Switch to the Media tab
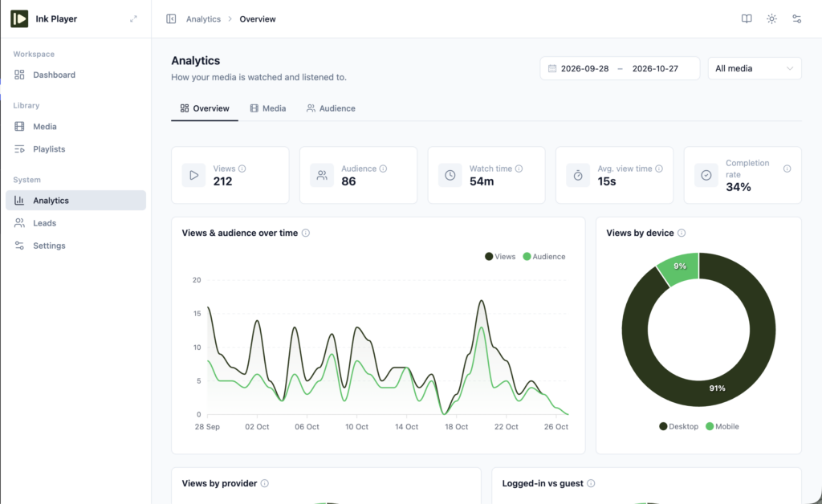 point(268,108)
